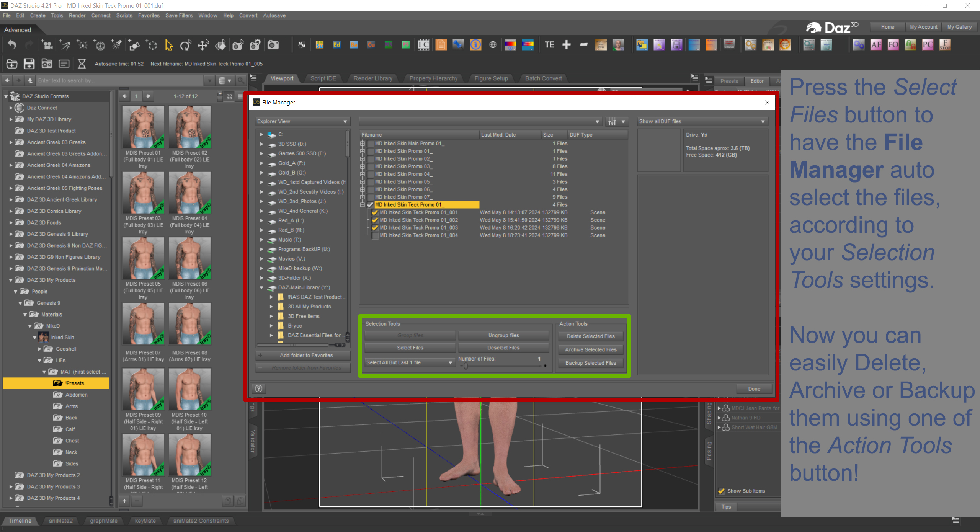The height and width of the screenshot is (532, 980).
Task: Click the Deselect Files button
Action: [x=503, y=348]
